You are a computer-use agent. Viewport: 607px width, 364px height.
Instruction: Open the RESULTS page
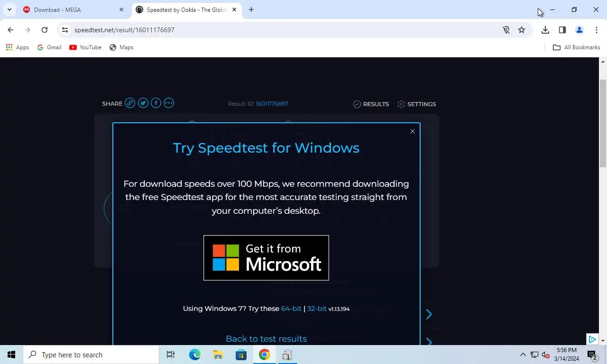tap(371, 104)
